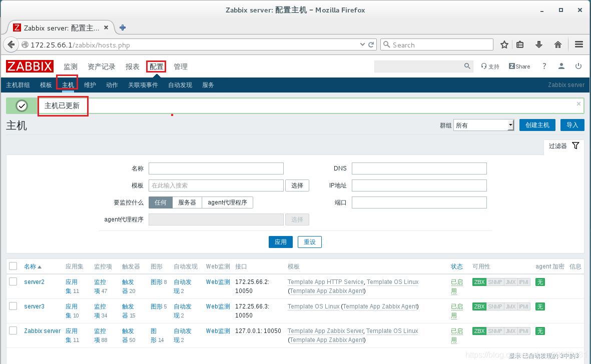This screenshot has height=364, width=591.
Task: Open the Zabbix Share link
Action: click(519, 66)
